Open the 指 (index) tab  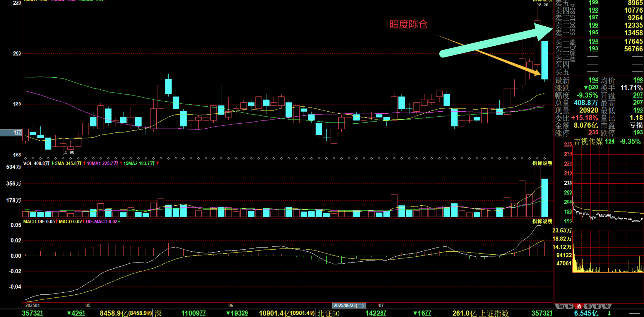click(x=588, y=306)
